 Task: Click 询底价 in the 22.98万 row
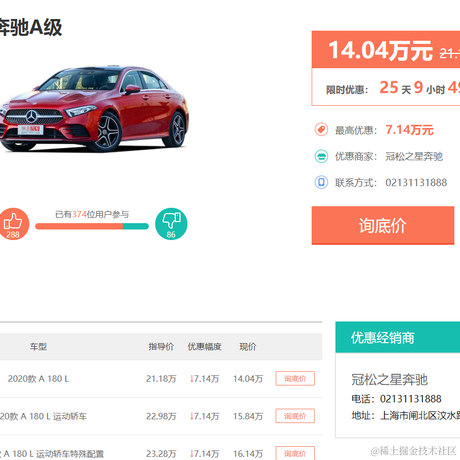[x=295, y=416]
